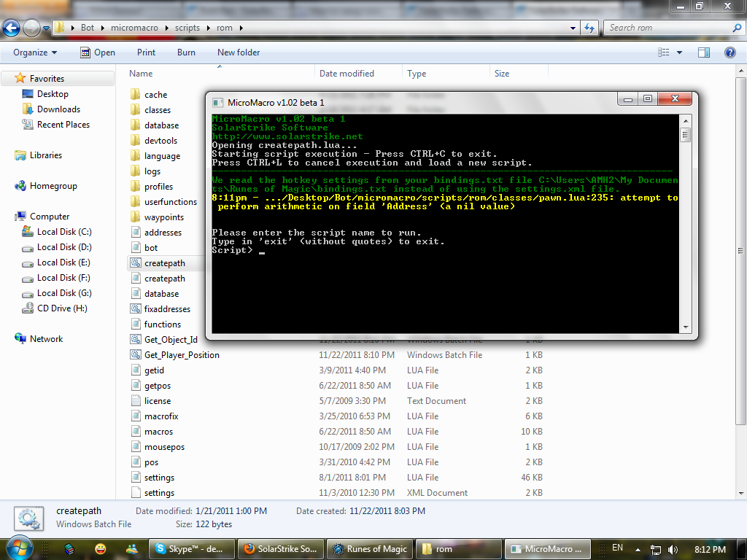Select Homegroup in the navigation pane

click(x=53, y=186)
